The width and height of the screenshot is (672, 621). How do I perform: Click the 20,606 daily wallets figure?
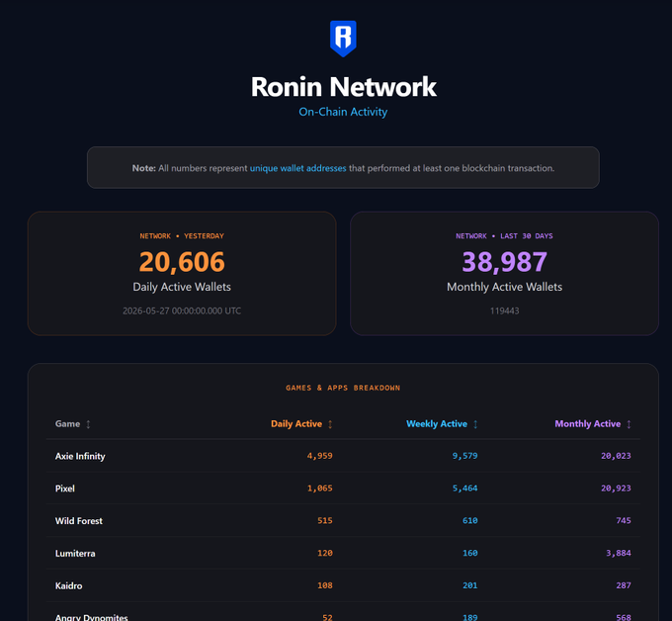click(x=182, y=262)
